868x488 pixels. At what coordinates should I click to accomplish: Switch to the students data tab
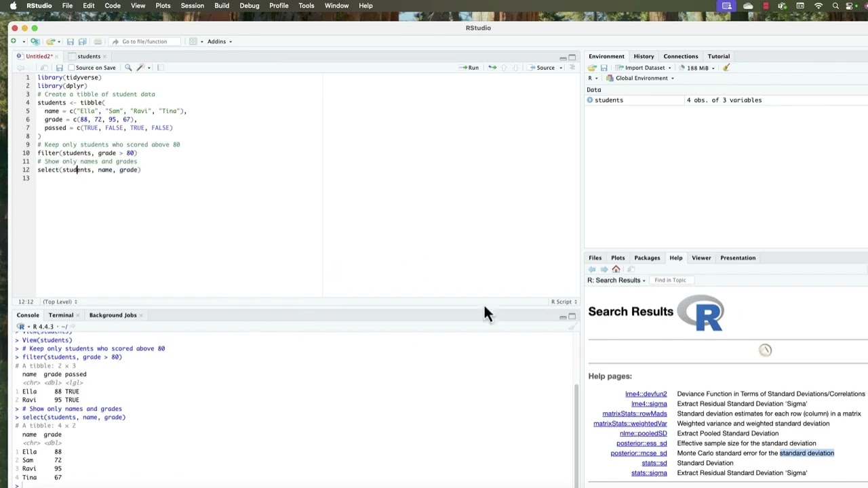coord(89,56)
